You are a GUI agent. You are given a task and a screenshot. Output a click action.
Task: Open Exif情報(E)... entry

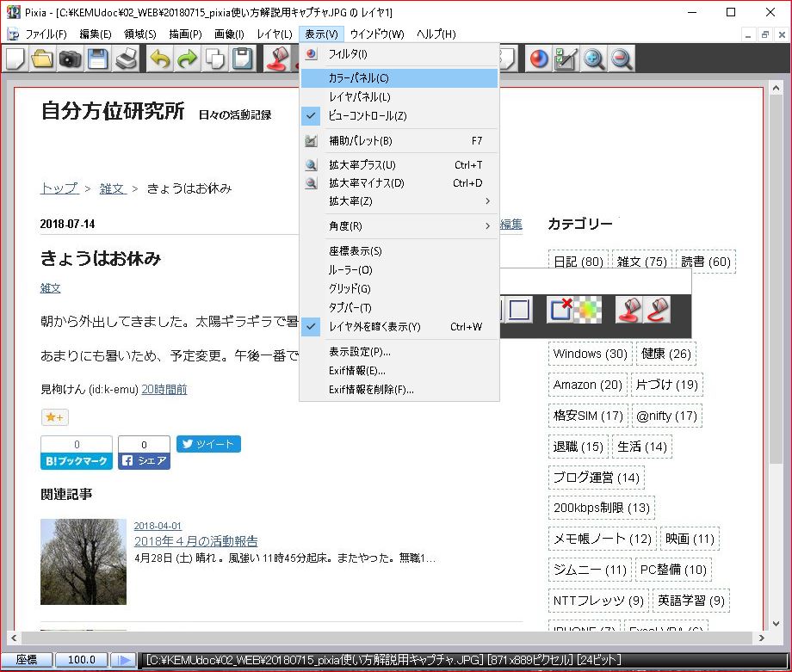tap(399, 371)
